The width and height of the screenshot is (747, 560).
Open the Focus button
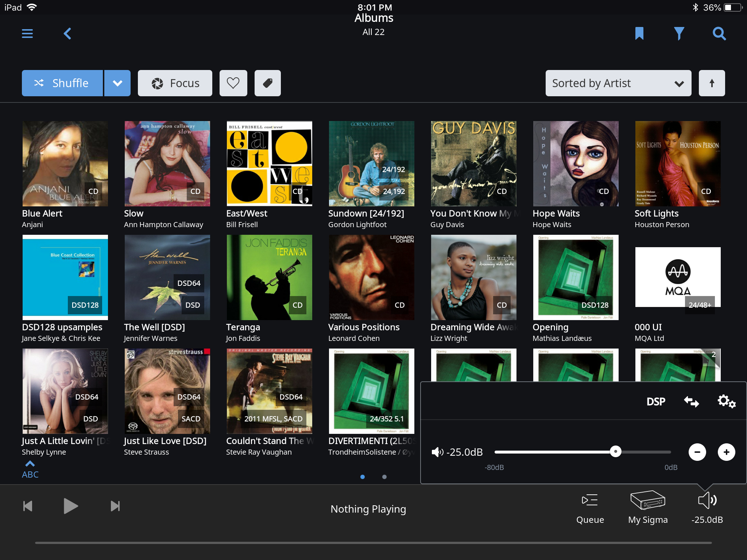click(x=175, y=83)
